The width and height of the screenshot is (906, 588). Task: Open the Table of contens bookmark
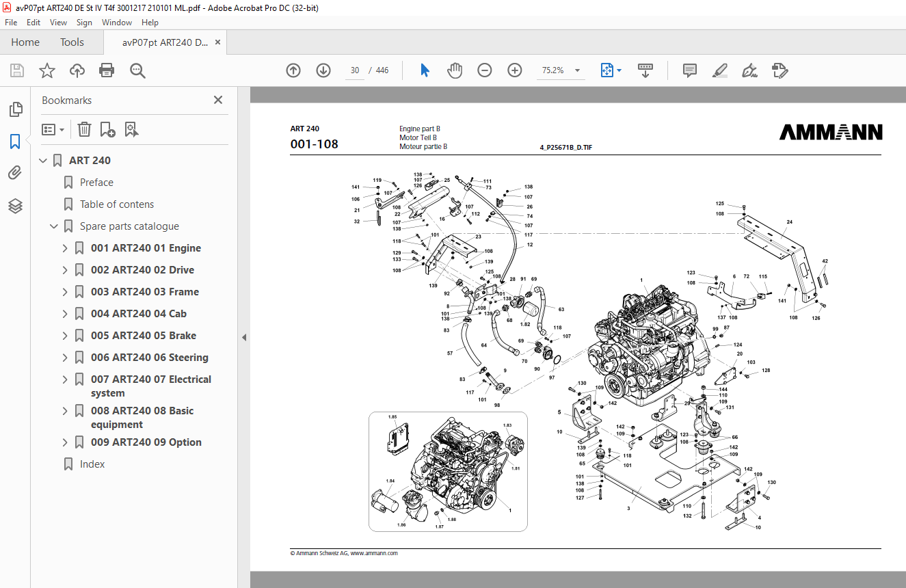117,204
